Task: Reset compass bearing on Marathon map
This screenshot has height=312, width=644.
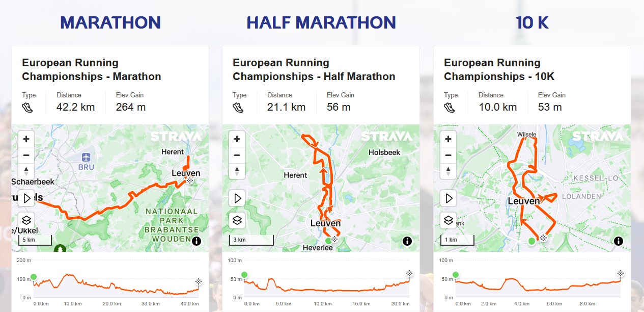Action: pos(26,171)
